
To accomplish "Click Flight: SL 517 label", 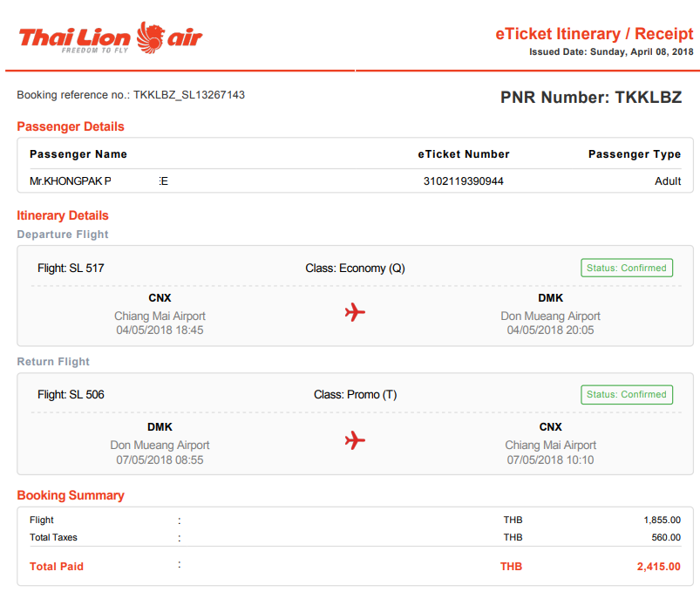I will pyautogui.click(x=71, y=269).
